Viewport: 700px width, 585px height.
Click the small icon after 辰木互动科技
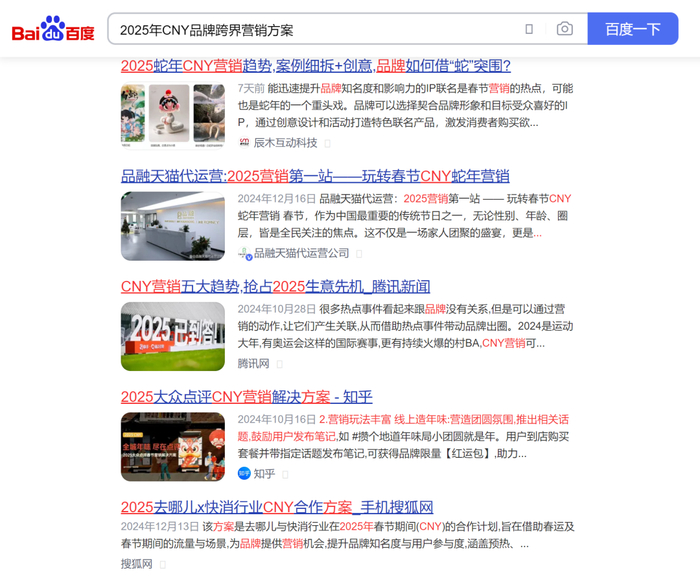pyautogui.click(x=327, y=143)
